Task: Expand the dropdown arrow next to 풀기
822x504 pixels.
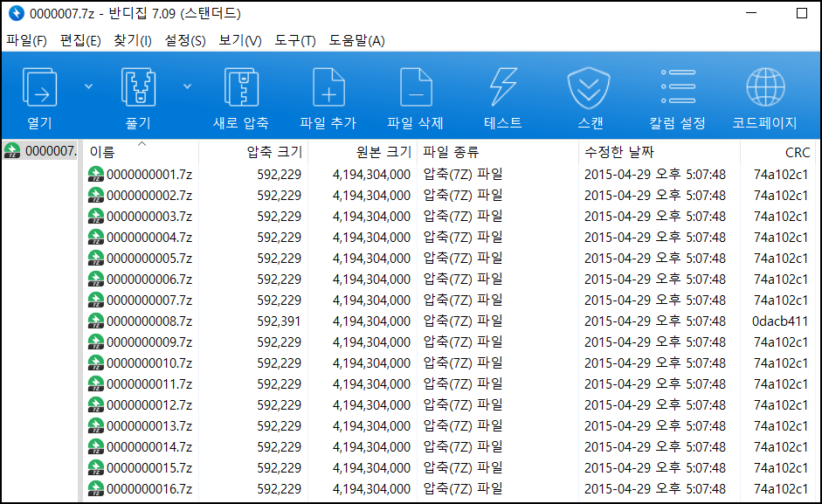Action: coord(187,86)
